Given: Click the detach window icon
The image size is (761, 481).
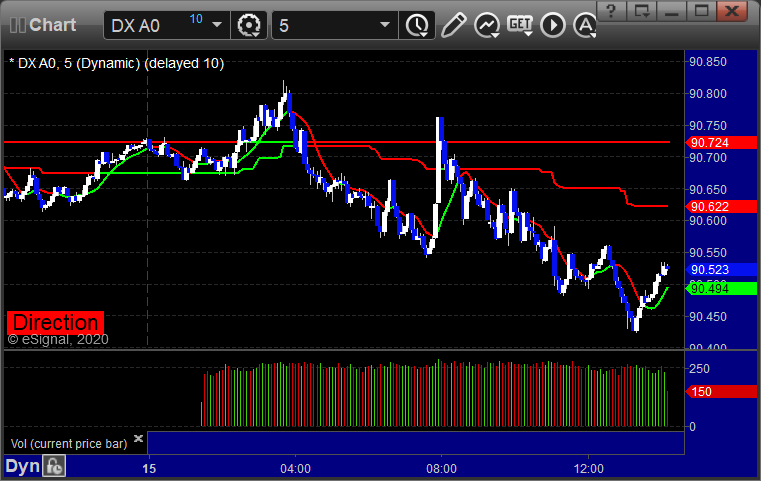Looking at the screenshot, I should [x=642, y=11].
